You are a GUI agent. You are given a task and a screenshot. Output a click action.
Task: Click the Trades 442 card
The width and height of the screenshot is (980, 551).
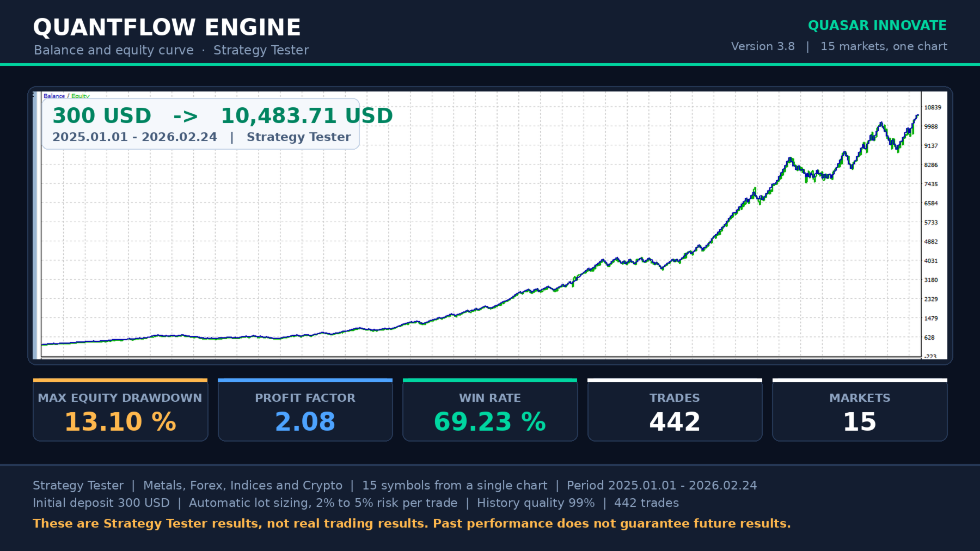click(675, 410)
